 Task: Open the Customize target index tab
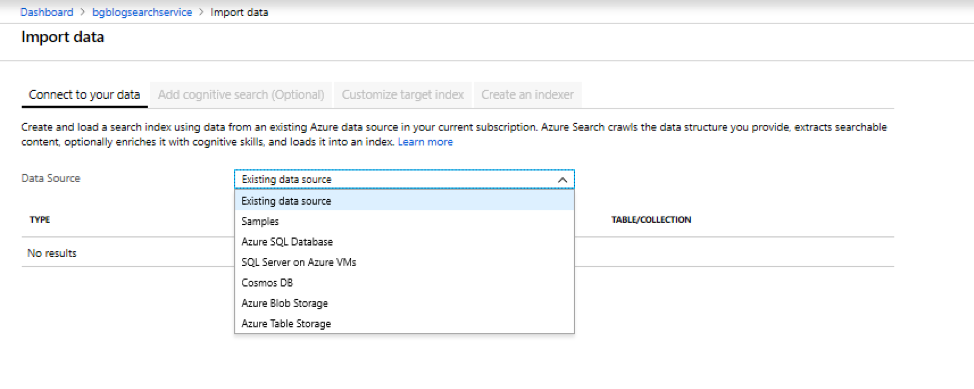point(403,95)
